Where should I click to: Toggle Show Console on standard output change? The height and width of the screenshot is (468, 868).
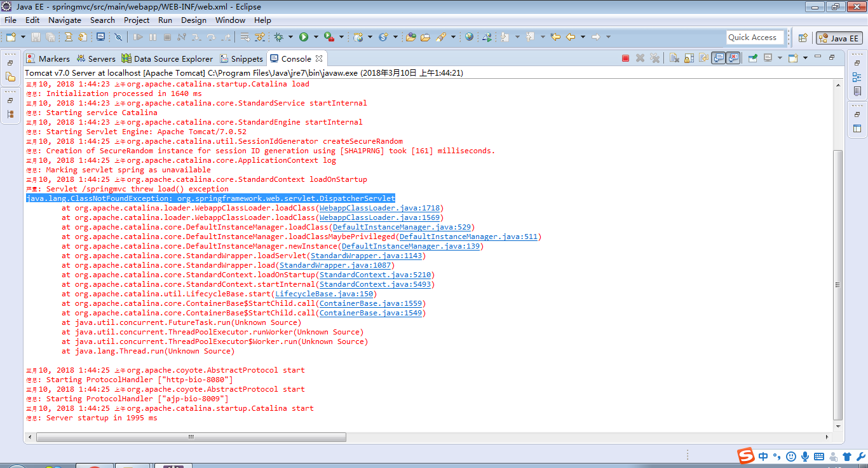point(718,58)
